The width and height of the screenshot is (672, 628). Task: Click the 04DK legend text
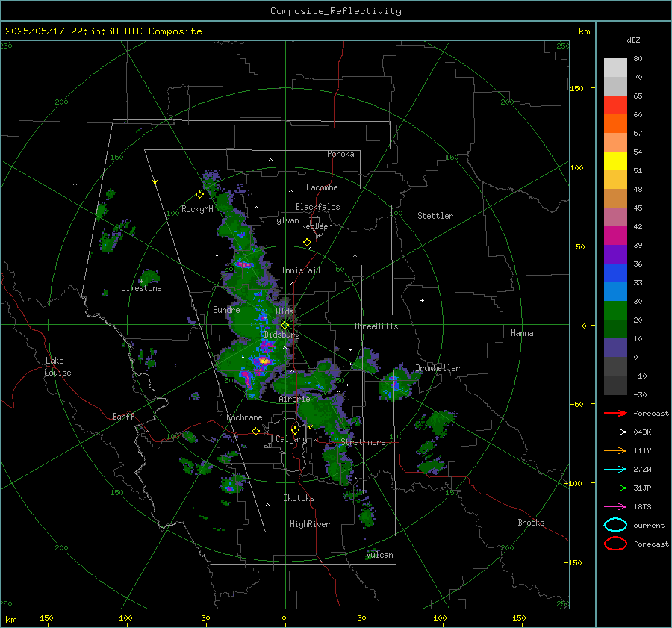point(642,432)
